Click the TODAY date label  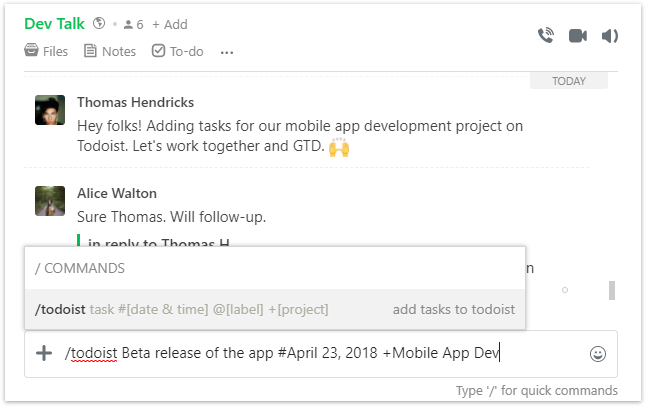tap(569, 81)
